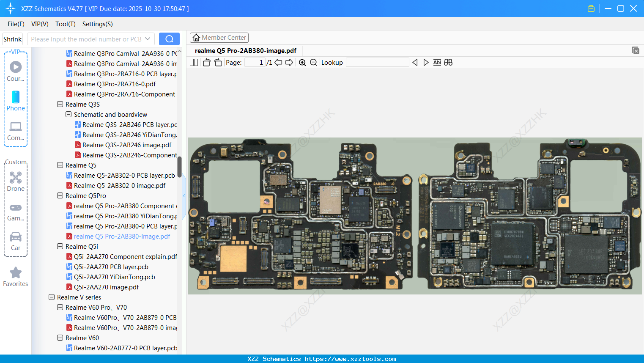The width and height of the screenshot is (644, 363).
Task: Collapse the Realme V series node
Action: pos(52,297)
